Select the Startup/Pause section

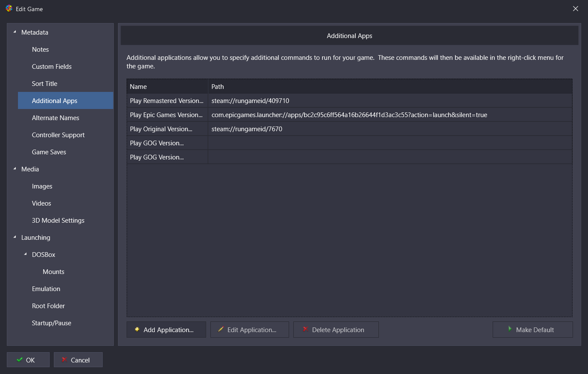click(x=51, y=323)
